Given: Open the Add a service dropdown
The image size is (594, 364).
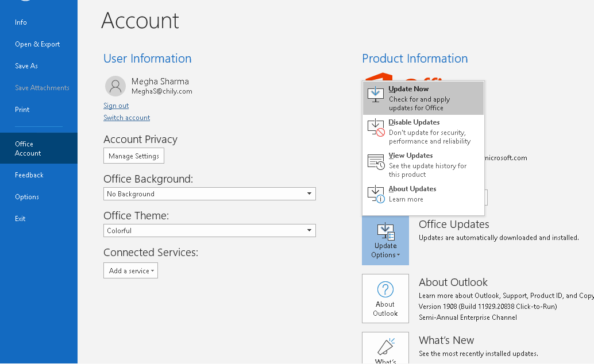Looking at the screenshot, I should click(x=131, y=271).
